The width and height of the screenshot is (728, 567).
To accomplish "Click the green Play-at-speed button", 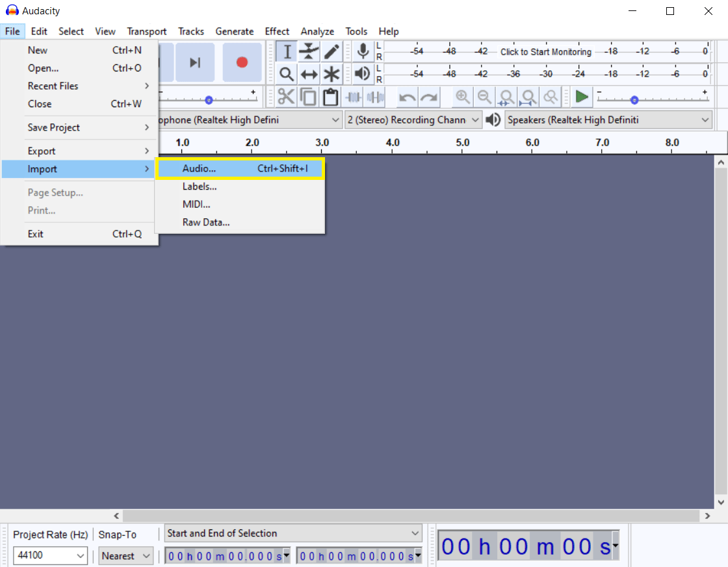I will coord(581,97).
